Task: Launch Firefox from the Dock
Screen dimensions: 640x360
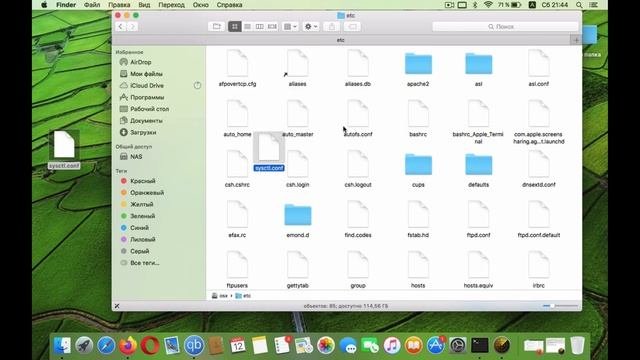Action: click(x=128, y=346)
